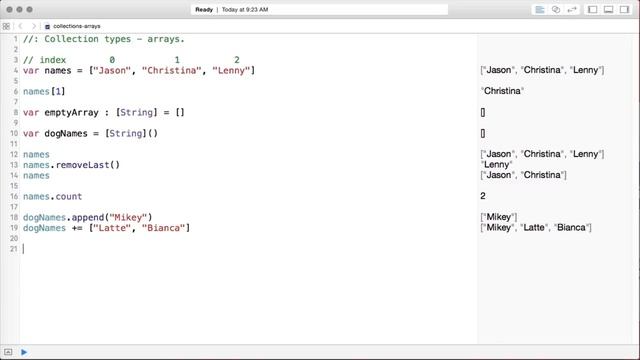Click the ["Mikey"] result in sidebar
Viewport: 640px width, 360px height.
click(498, 217)
